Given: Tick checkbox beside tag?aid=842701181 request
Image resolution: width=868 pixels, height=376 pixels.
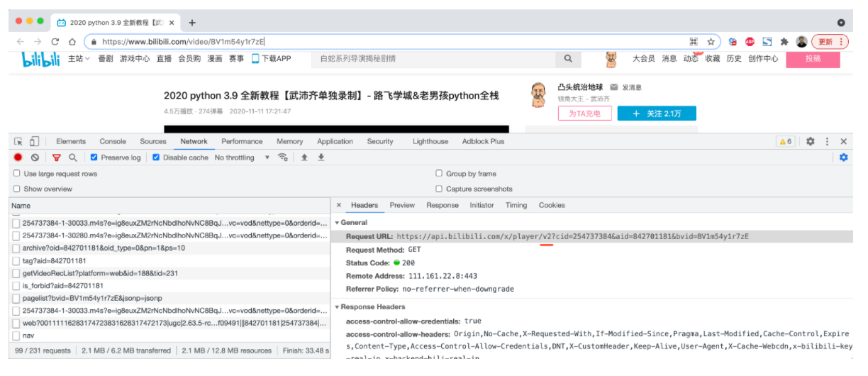Looking at the screenshot, I should [x=16, y=260].
